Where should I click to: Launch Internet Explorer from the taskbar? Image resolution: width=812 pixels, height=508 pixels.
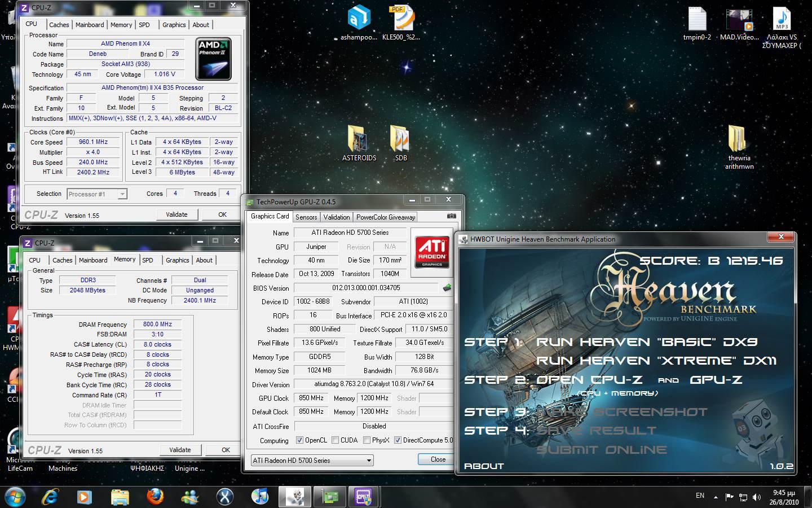coord(50,497)
